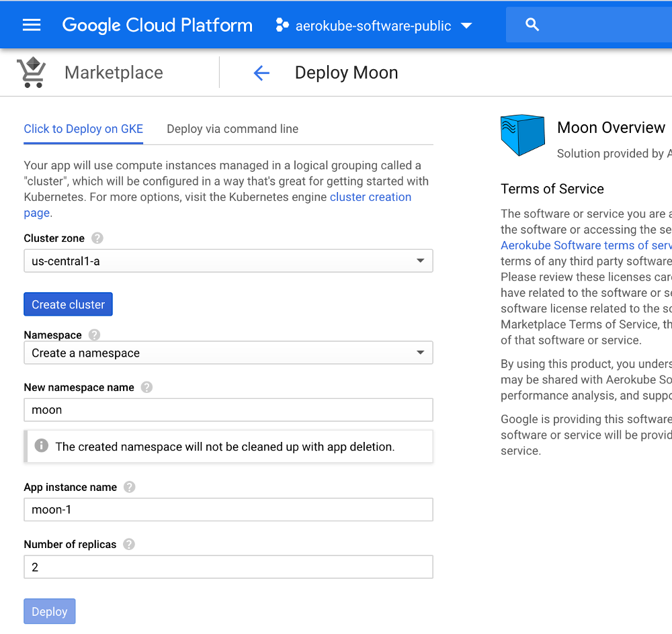Open help icon beside New namespace name
Screen dimensions: 672x634
click(x=146, y=388)
